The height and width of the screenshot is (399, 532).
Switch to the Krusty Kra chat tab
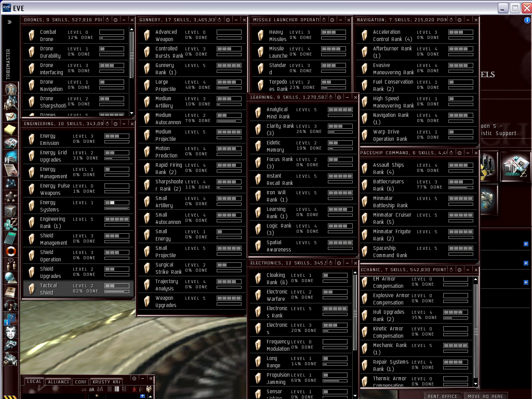[x=106, y=382]
